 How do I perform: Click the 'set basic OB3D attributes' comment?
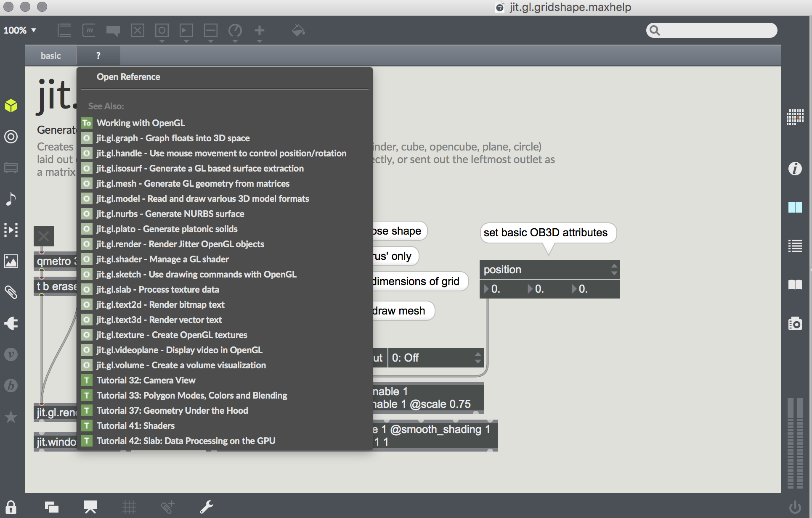[x=548, y=233]
